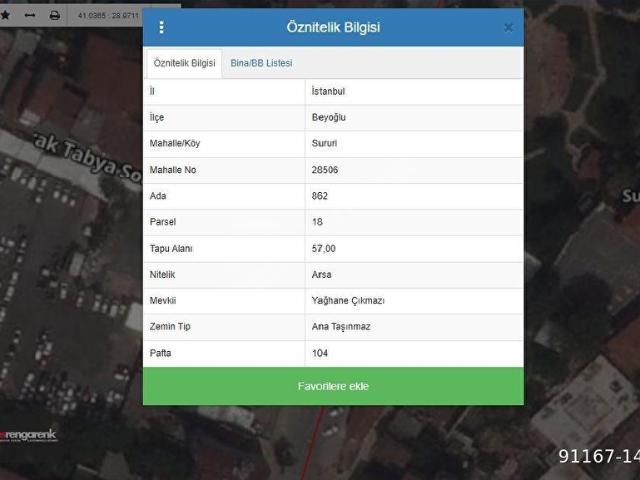Screen dimensions: 640x480
Task: Click the printer icon in map toolbar
Action: pos(54,16)
